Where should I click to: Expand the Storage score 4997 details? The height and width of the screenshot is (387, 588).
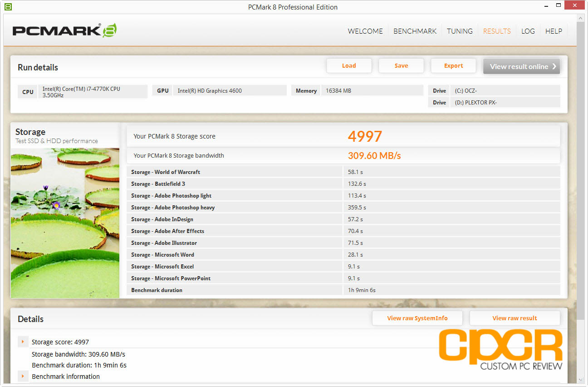23,342
